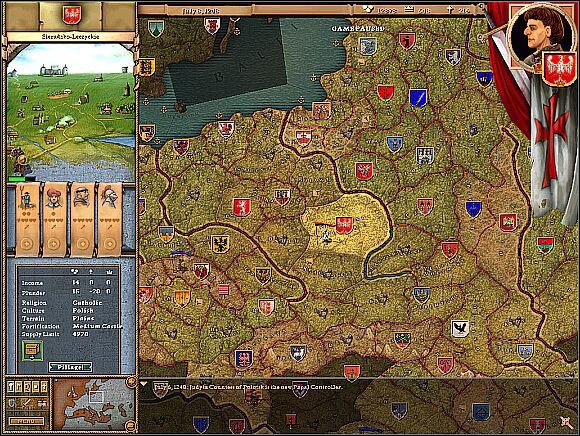The image size is (580, 436).
Task: Click the Fortification value Medium Castle
Action: 97,326
